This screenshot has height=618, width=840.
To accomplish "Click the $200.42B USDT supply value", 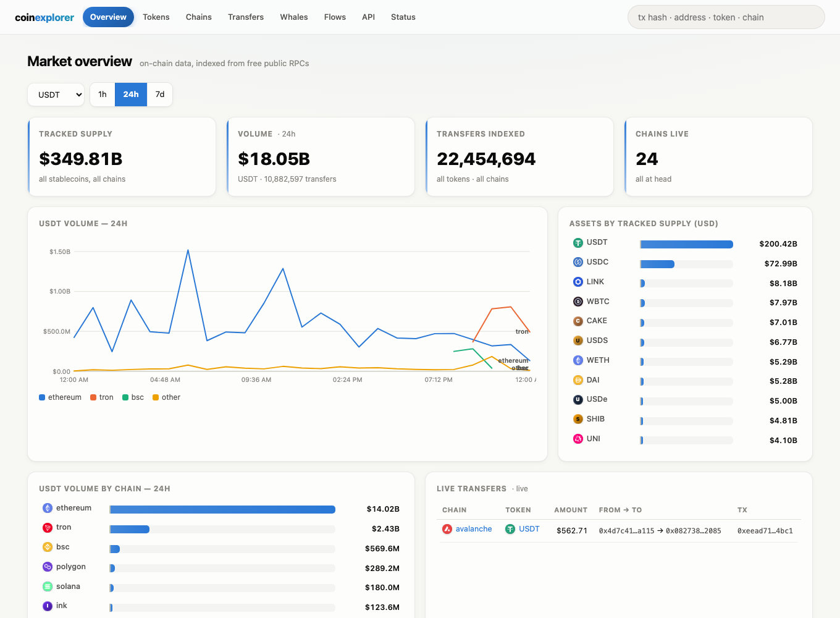I will pyautogui.click(x=778, y=244).
